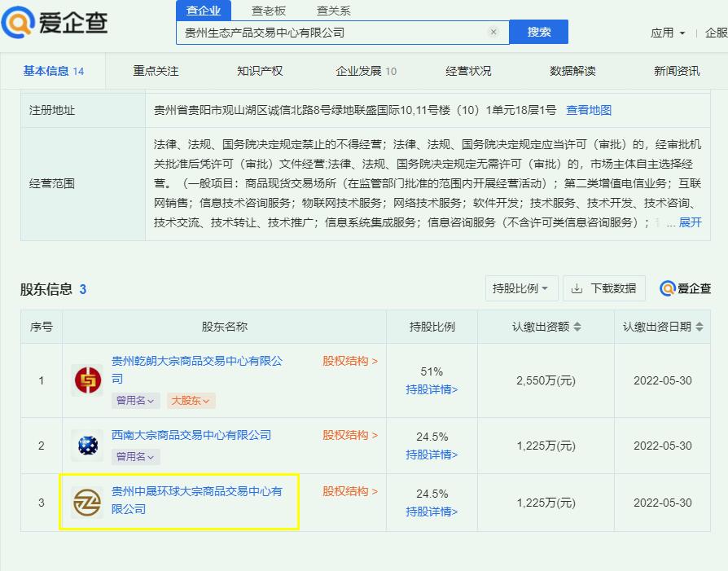
Task: Expand 曾用名 tag under 西南大宗商品
Action: coord(135,457)
